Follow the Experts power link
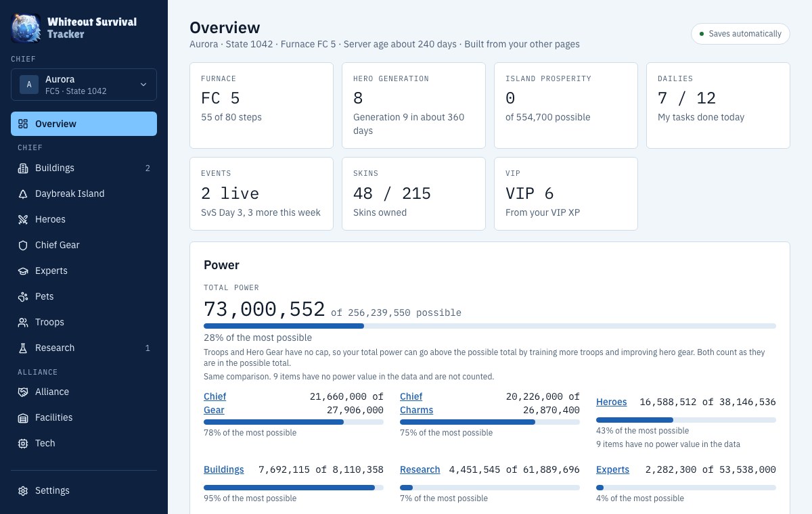The width and height of the screenshot is (812, 514). (613, 469)
